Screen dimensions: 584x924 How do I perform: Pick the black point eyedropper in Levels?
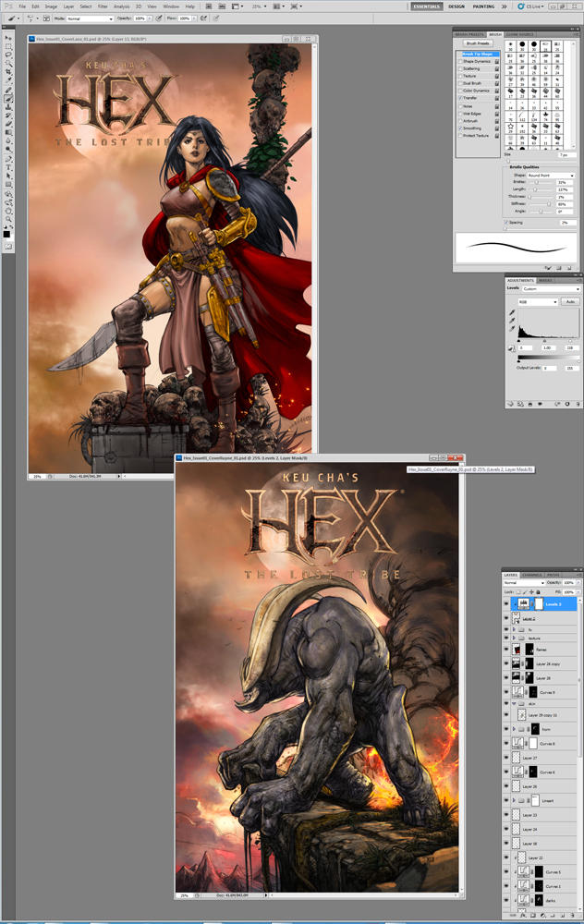(512, 313)
